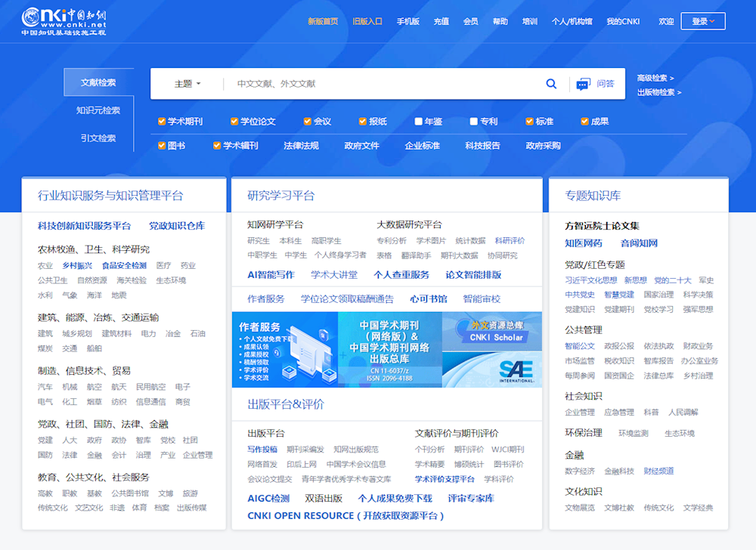Open 知医网药 link

point(584,243)
